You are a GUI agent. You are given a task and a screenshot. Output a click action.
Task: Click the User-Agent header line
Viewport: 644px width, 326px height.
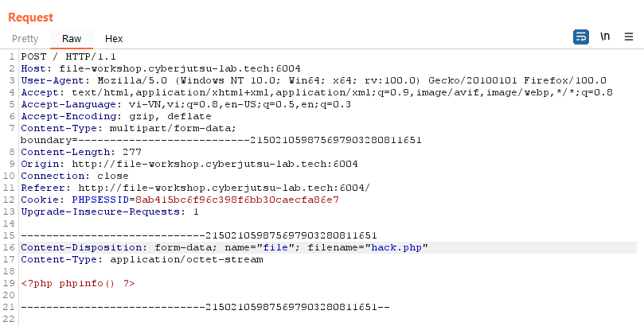tap(314, 80)
